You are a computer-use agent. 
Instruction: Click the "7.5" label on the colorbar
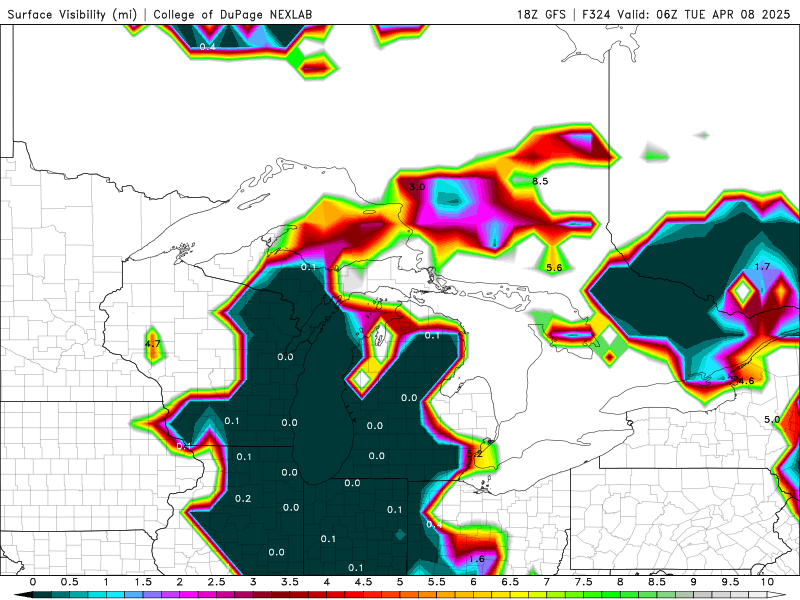point(583,582)
